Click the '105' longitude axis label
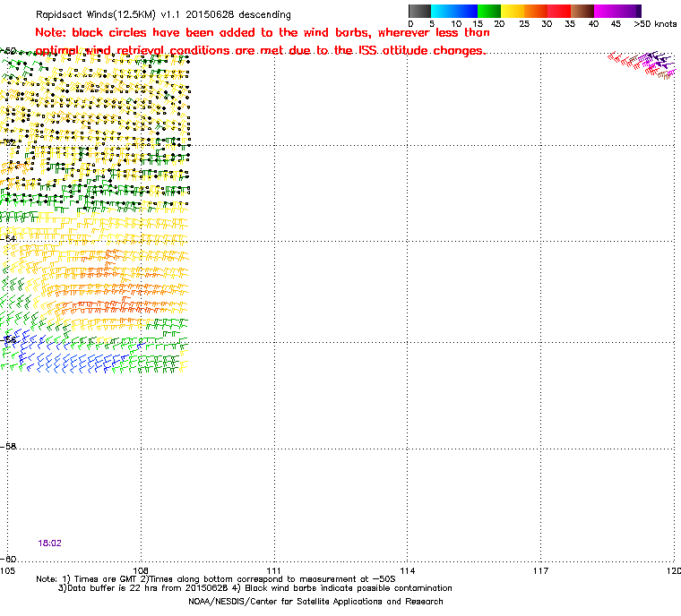Image resolution: width=681 pixels, height=616 pixels. [x=7, y=570]
